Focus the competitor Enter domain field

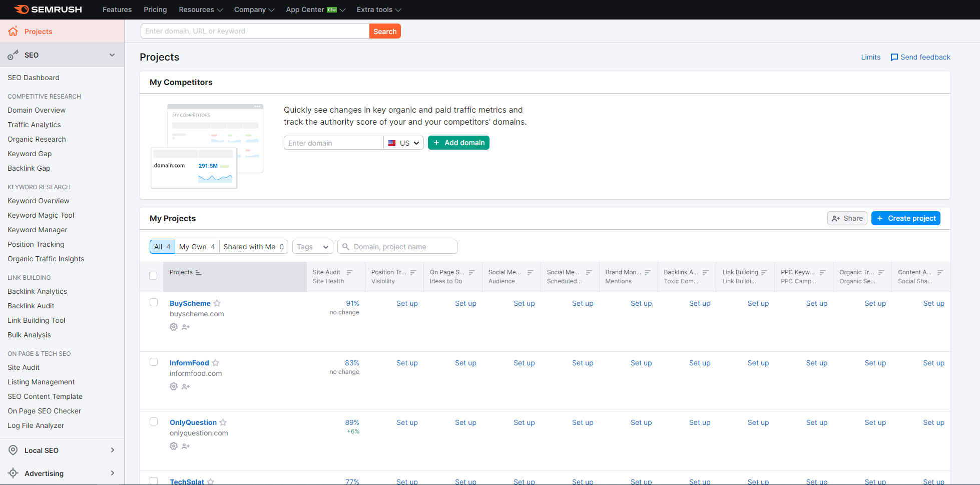334,143
